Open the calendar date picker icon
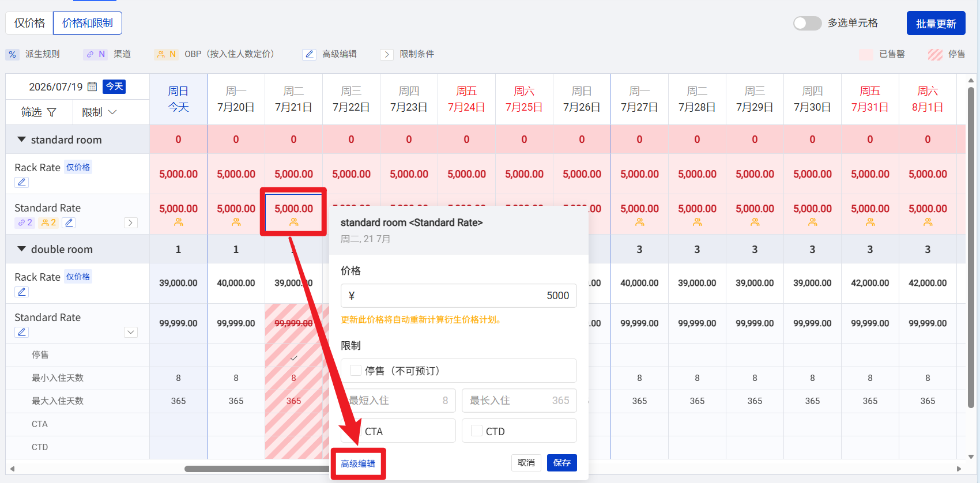This screenshot has height=483, width=980. click(x=92, y=87)
